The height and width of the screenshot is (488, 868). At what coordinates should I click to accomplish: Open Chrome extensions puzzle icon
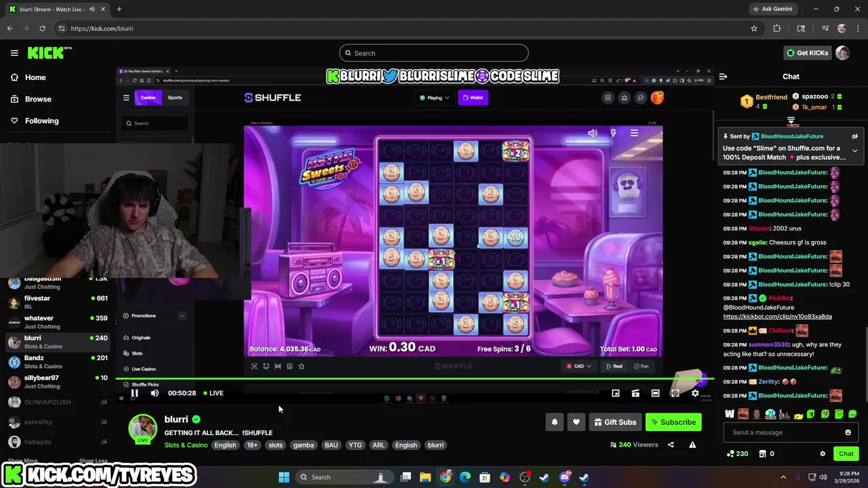(x=777, y=28)
